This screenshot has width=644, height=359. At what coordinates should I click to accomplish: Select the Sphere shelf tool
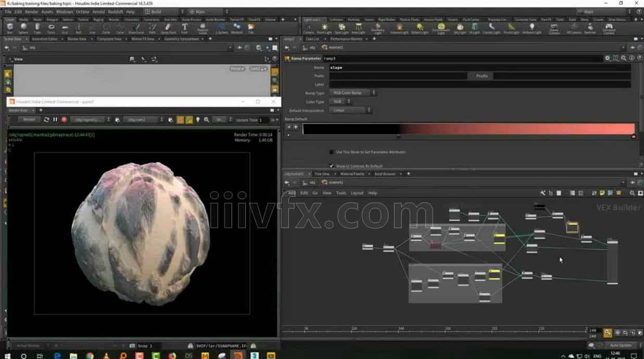click(23, 28)
